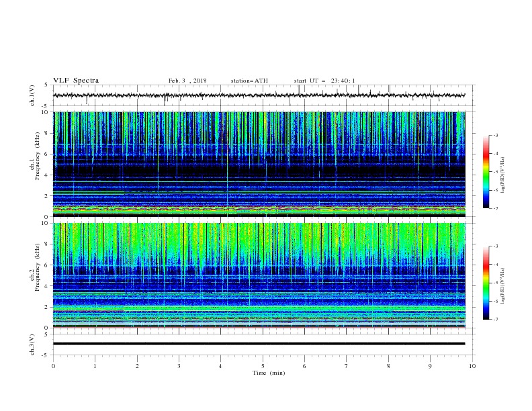Image resolution: width=532 pixels, height=411 pixels.
Task: Click the upper 'log(PSD)(V²/Hz)' colorbar label
Action: 502,175
